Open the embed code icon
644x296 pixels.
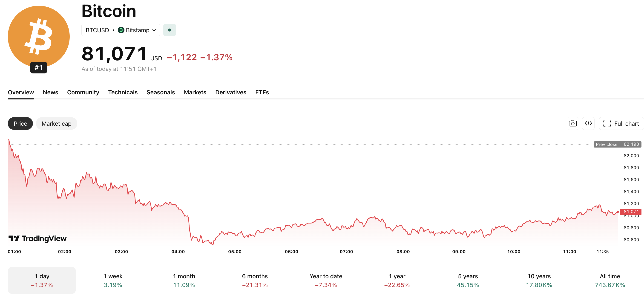coord(588,124)
